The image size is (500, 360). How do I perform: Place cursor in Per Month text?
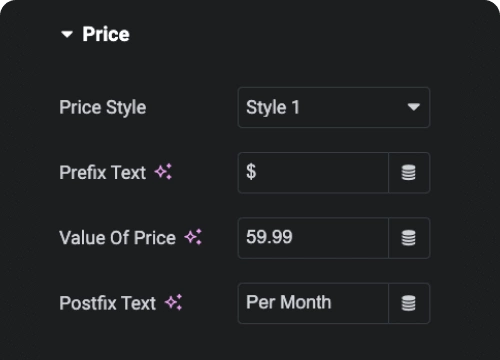[x=289, y=302]
